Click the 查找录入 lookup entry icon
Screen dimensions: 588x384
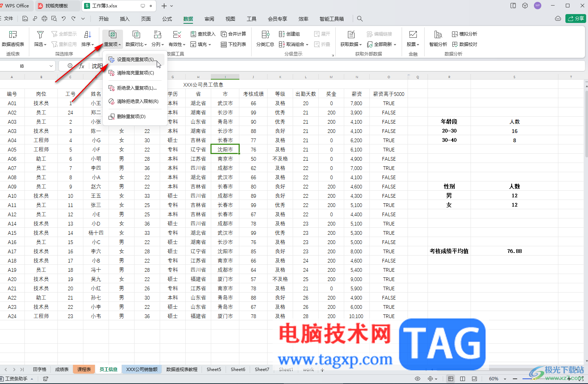tap(193, 34)
